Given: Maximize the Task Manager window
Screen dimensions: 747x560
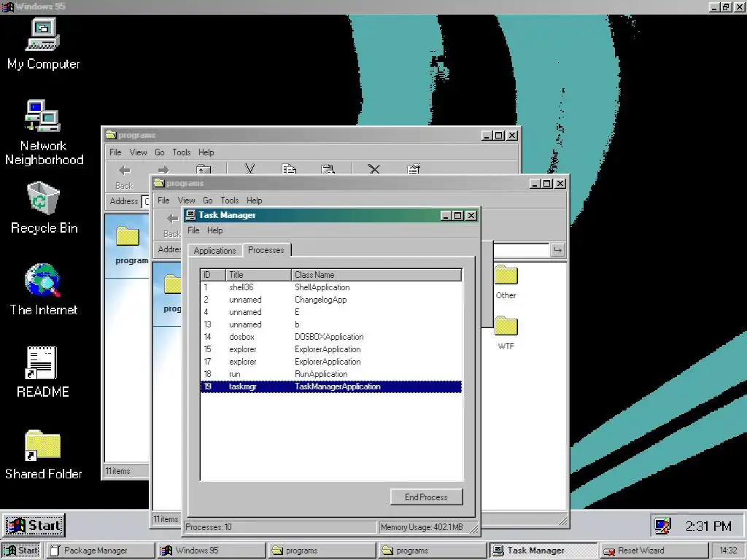Looking at the screenshot, I should 458,216.
